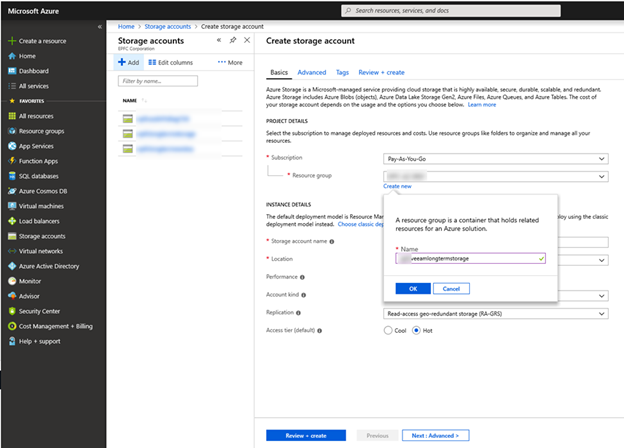
Task: Pin the Storage accounts blade
Action: click(233, 40)
